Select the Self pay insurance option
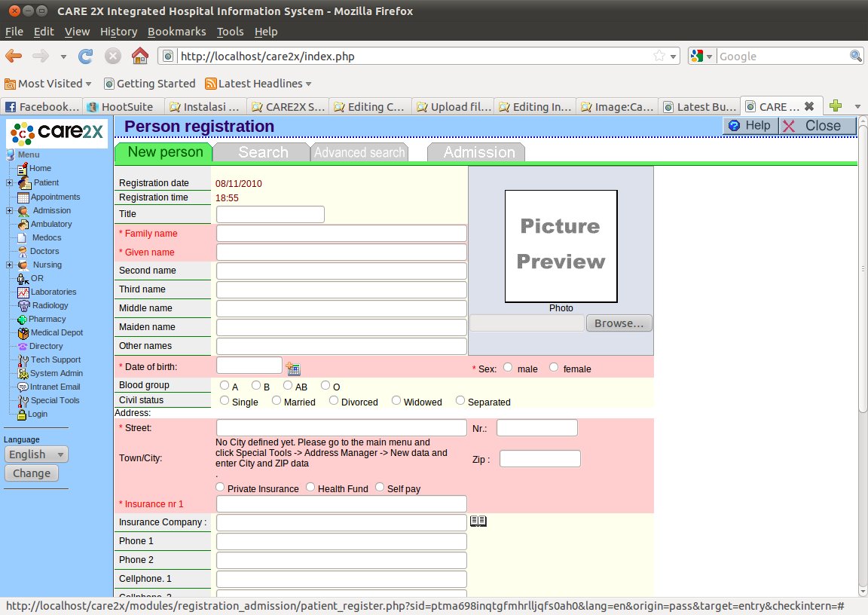 (x=380, y=488)
